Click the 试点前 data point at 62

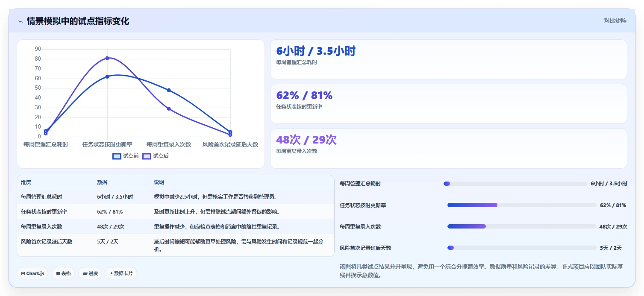tap(107, 76)
